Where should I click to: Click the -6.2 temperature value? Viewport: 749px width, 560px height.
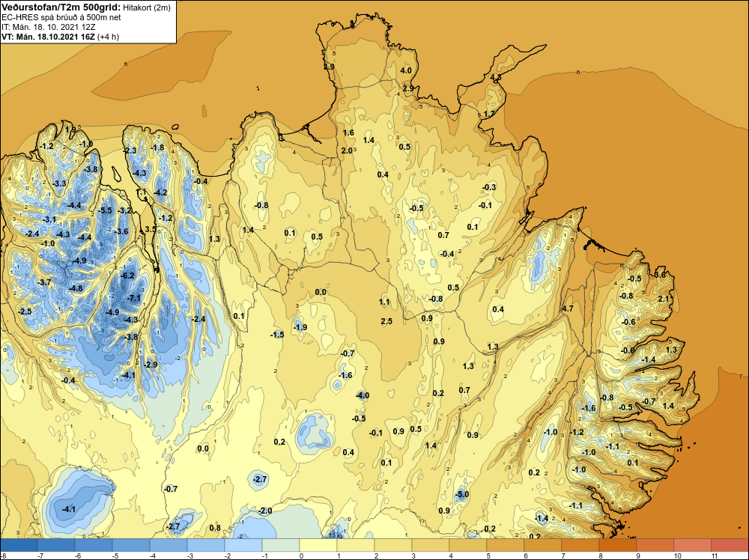coord(127,276)
